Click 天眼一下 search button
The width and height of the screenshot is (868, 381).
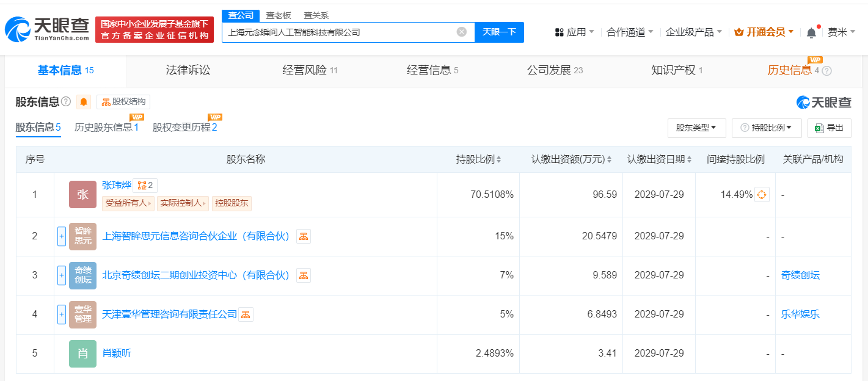pos(499,32)
